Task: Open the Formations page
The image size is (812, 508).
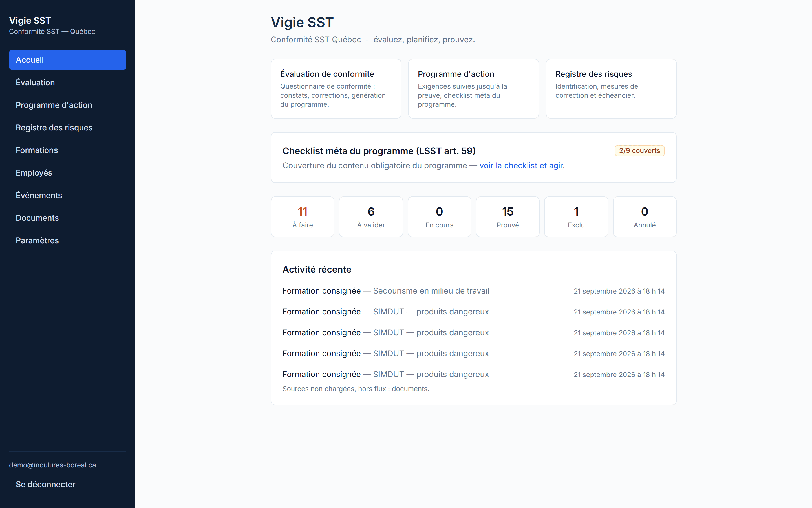Action: (x=67, y=150)
